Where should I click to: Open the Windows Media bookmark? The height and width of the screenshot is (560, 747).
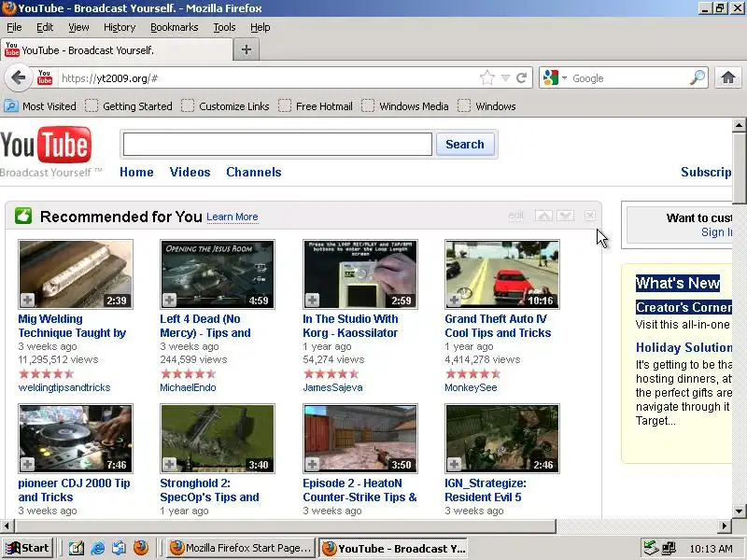405,106
